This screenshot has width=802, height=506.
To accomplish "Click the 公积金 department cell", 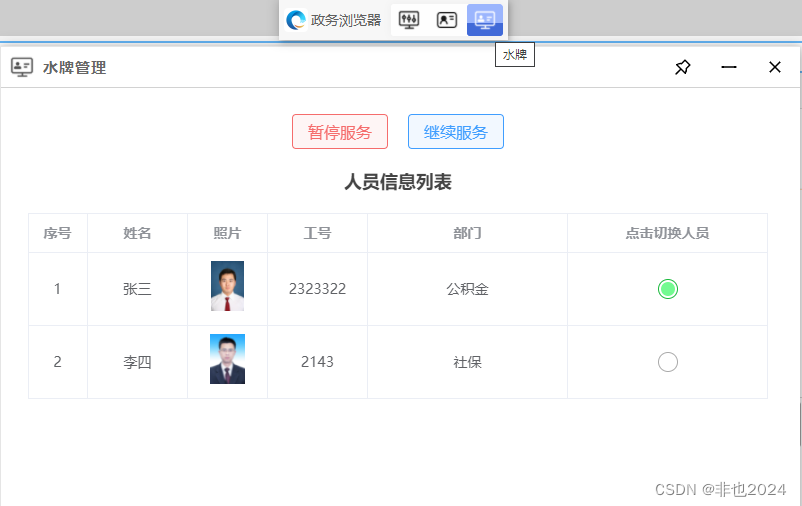I will coord(467,289).
